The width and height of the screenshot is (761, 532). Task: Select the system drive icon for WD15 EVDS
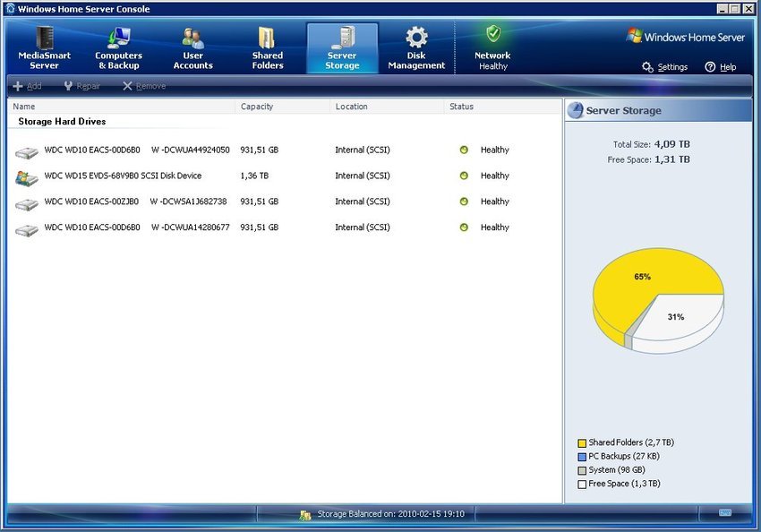pyautogui.click(x=27, y=178)
